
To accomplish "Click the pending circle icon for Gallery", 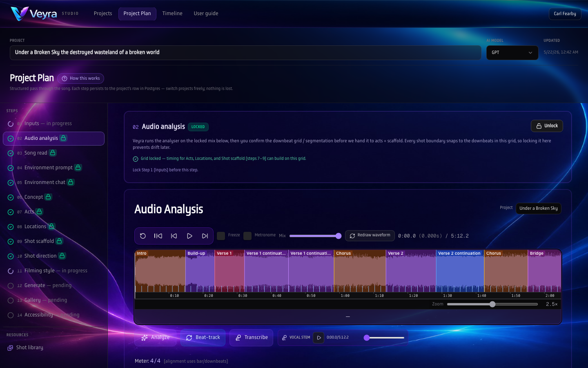I will click(11, 301).
